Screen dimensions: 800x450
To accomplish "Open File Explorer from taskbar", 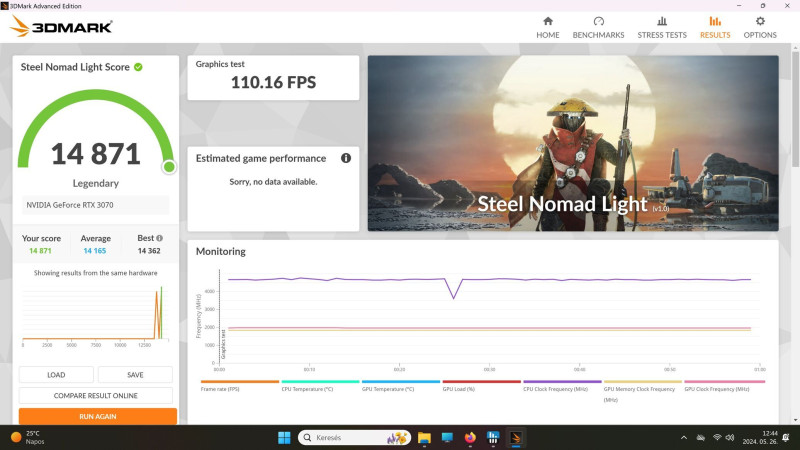I will [424, 437].
